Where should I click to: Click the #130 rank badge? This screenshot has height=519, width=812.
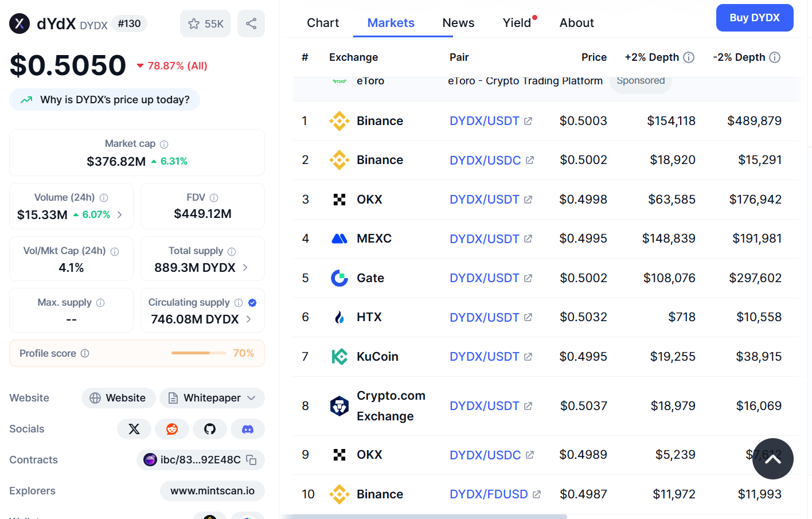[130, 24]
